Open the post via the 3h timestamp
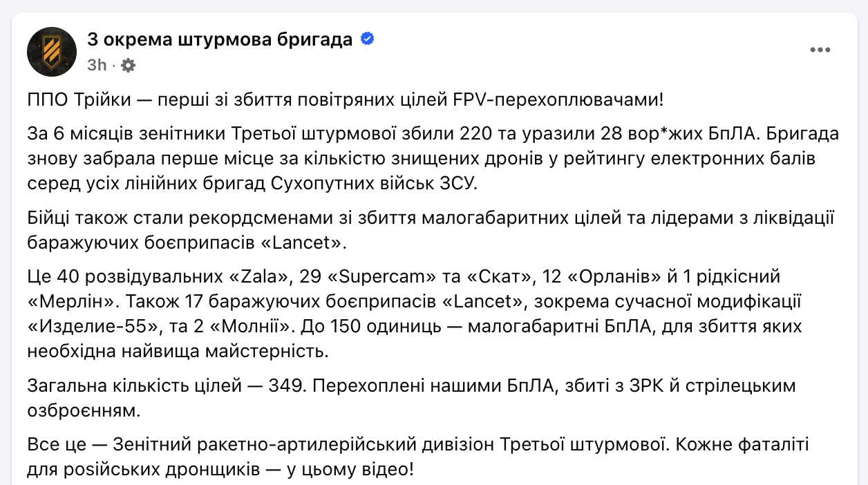This screenshot has height=485, width=868. tap(97, 64)
